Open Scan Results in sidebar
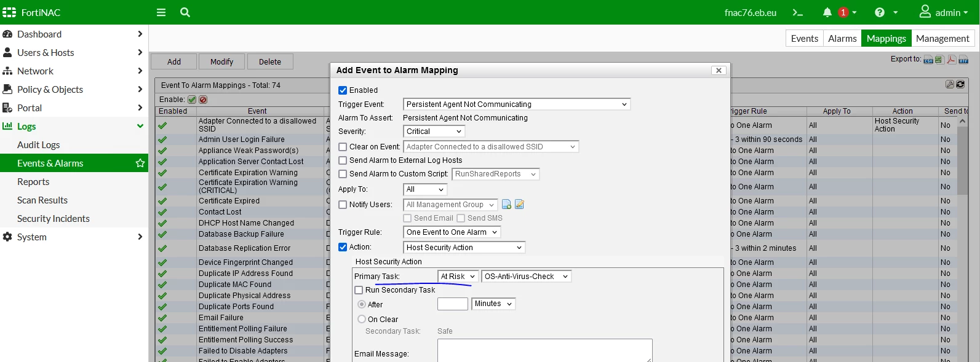The width and height of the screenshot is (980, 362). [42, 200]
